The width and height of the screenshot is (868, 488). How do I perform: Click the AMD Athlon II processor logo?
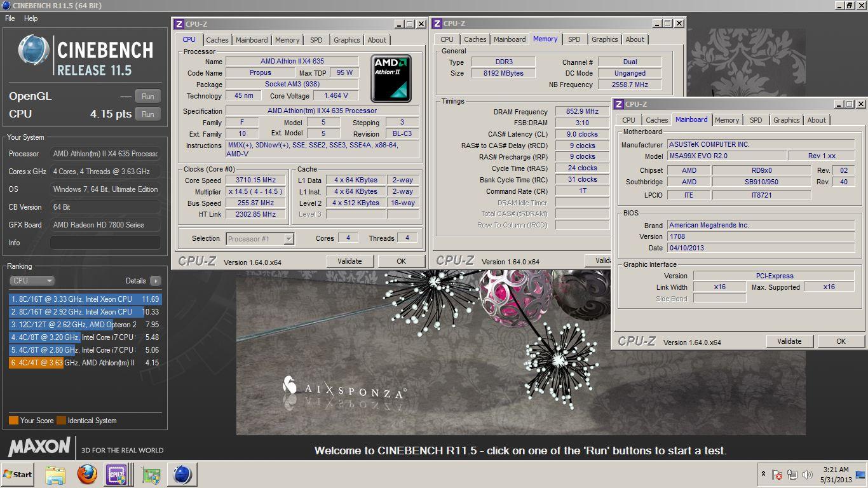click(x=391, y=79)
